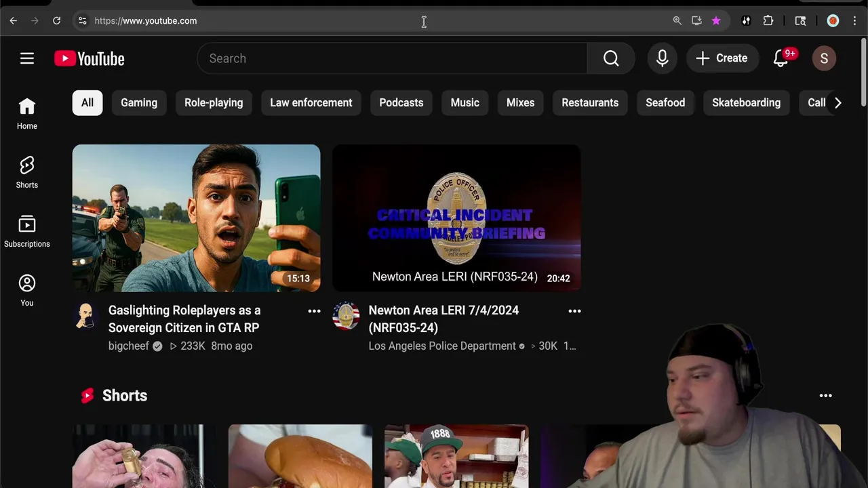Play the Gaslighting Roleplayers thumbnail
Screen dimensions: 868x488
[197, 218]
